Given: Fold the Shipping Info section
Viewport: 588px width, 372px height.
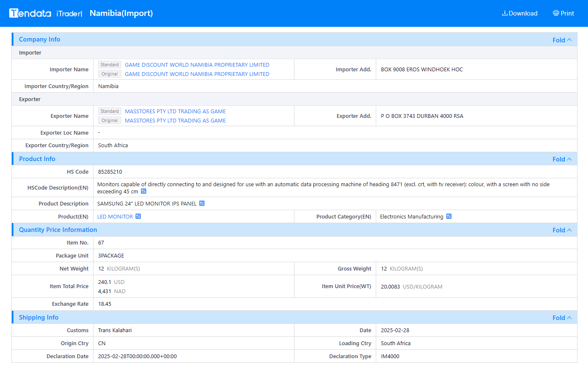Looking at the screenshot, I should [562, 317].
